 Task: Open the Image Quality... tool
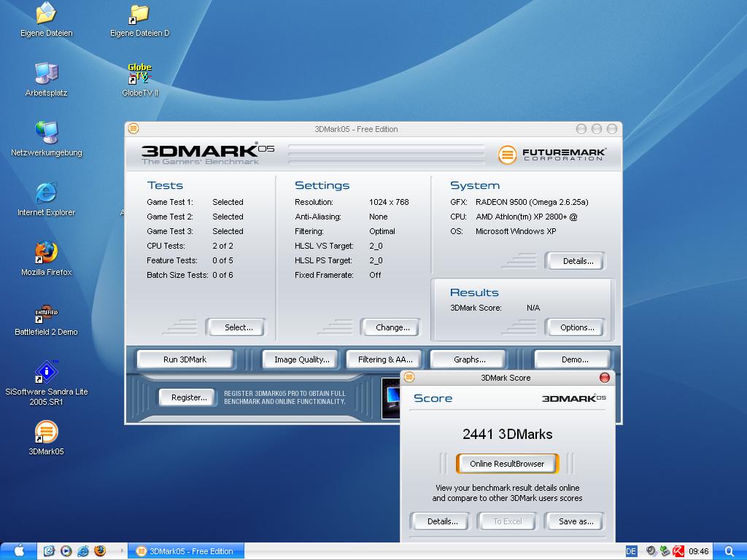301,359
